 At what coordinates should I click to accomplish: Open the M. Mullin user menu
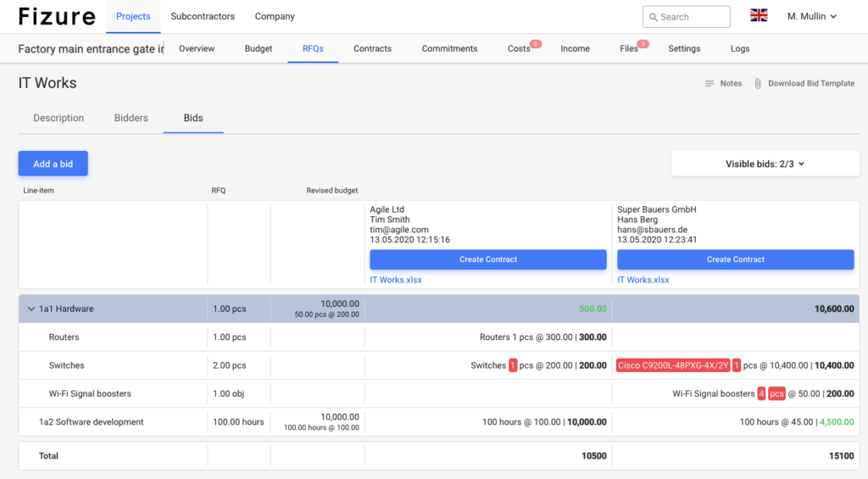click(811, 17)
